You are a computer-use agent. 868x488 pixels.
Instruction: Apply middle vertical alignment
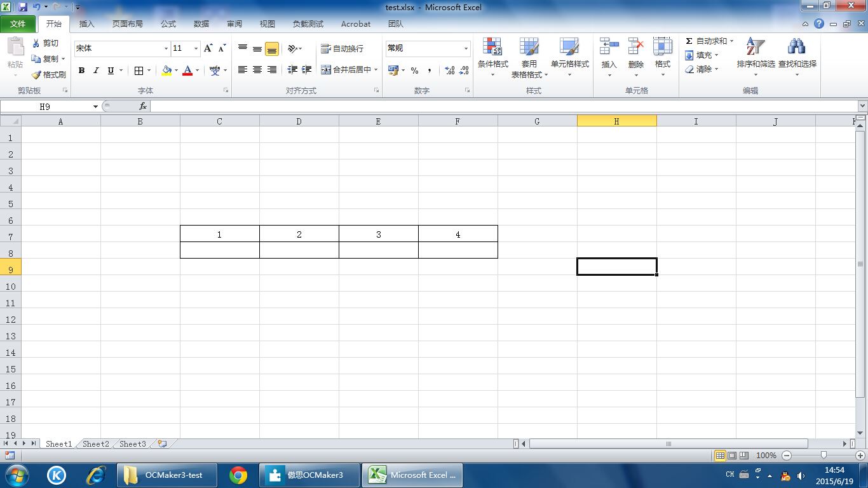257,48
